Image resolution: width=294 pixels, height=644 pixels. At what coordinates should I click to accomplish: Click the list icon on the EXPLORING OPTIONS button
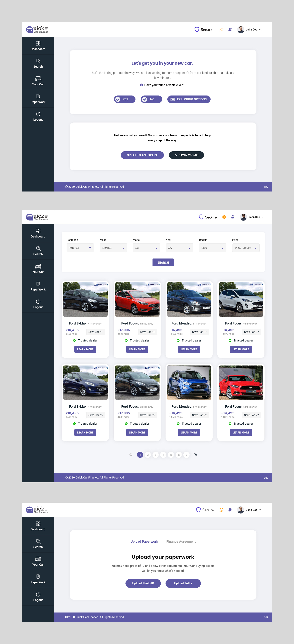click(172, 99)
